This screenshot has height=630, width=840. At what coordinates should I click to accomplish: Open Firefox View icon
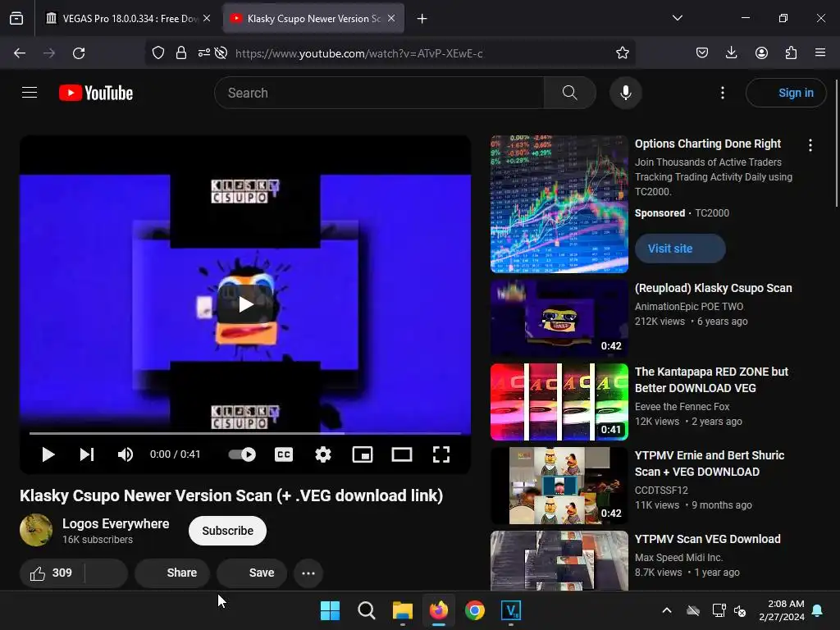pyautogui.click(x=16, y=19)
